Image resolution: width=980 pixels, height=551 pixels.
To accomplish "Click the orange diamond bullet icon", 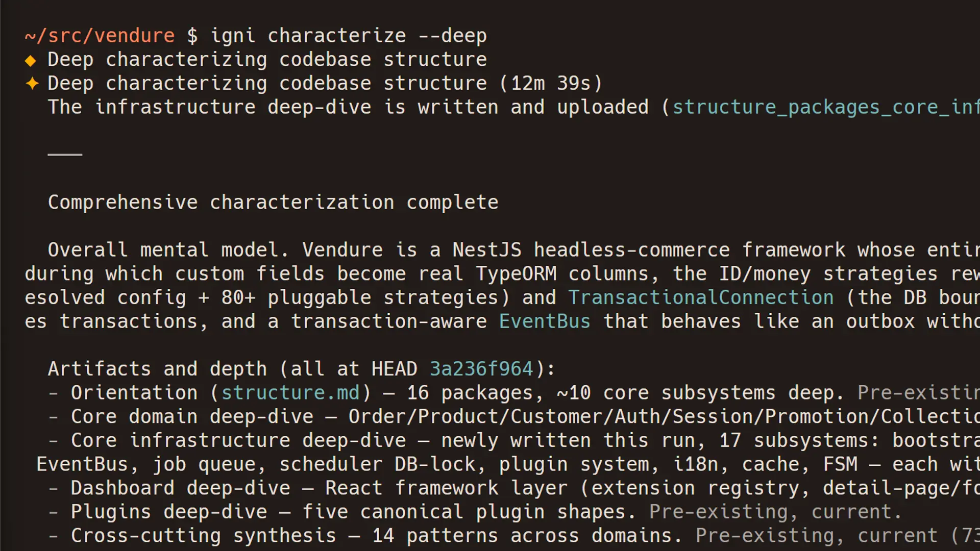I will coord(31,61).
